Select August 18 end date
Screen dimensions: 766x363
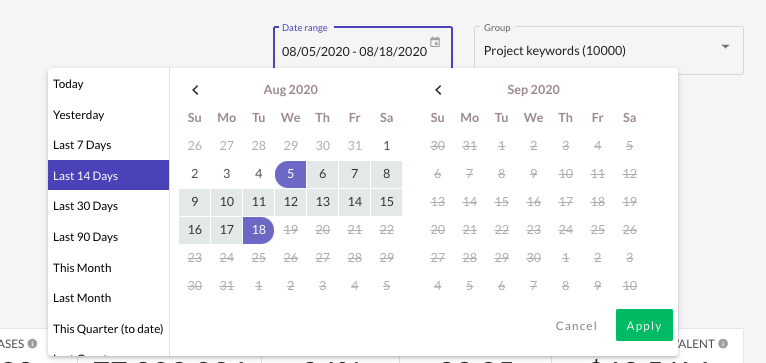click(x=258, y=230)
